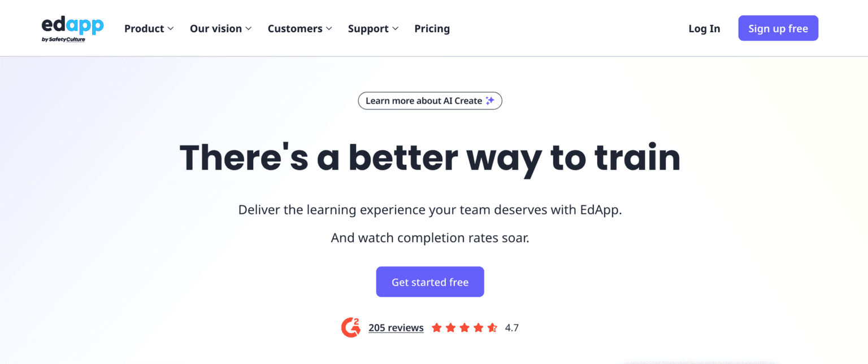This screenshot has width=868, height=364.
Task: Expand the Support dropdown chevron
Action: pyautogui.click(x=396, y=29)
